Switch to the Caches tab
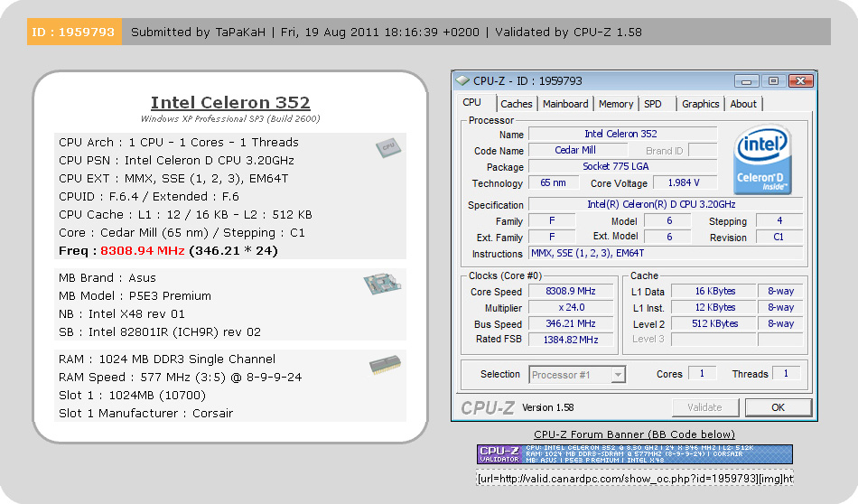858x504 pixels. coord(517,104)
